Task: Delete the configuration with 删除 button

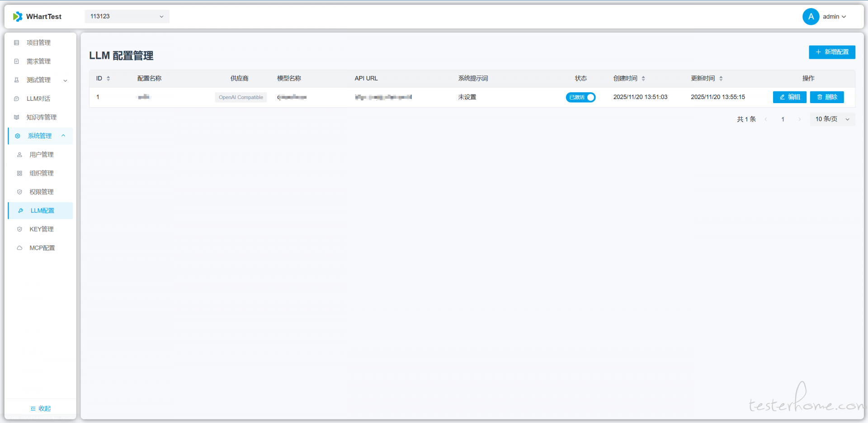Action: (826, 97)
